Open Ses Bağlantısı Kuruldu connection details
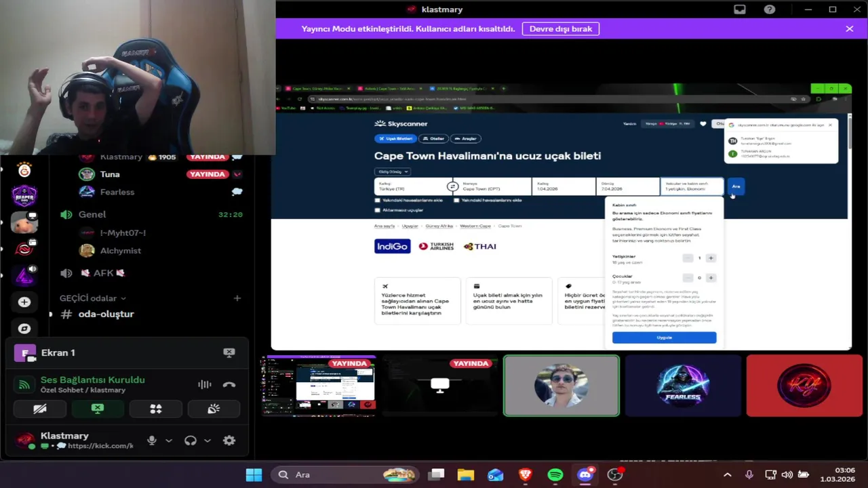 click(92, 380)
